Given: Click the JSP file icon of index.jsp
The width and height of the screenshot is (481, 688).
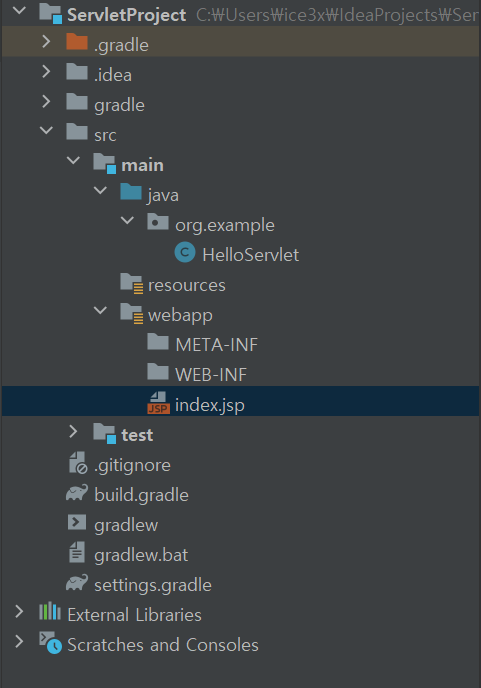Looking at the screenshot, I should (158, 403).
